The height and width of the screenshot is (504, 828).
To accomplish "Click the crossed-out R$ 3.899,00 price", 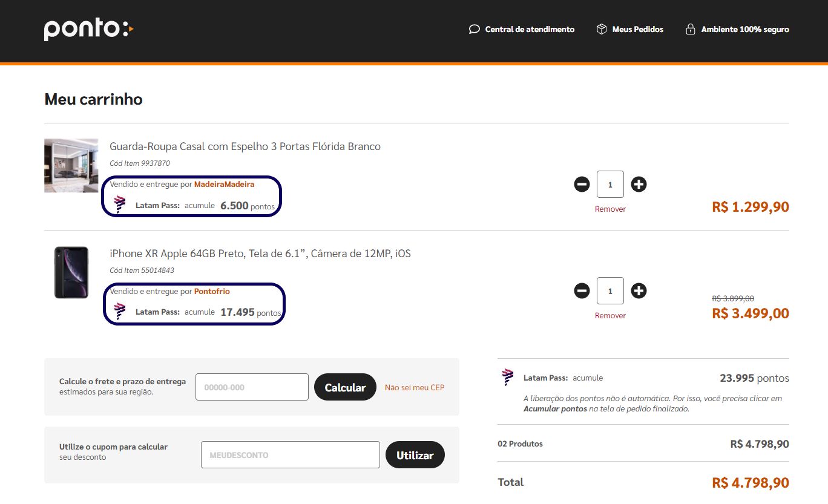I will coord(732,298).
